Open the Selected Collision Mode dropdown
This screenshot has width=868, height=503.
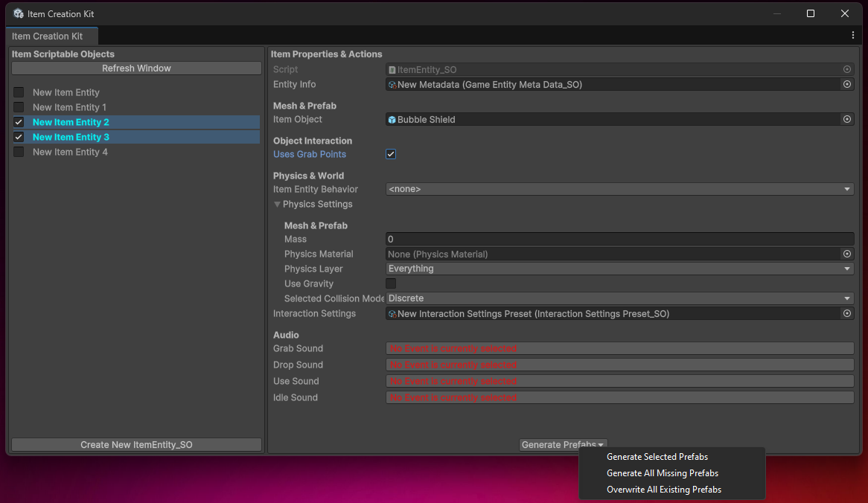coord(618,298)
